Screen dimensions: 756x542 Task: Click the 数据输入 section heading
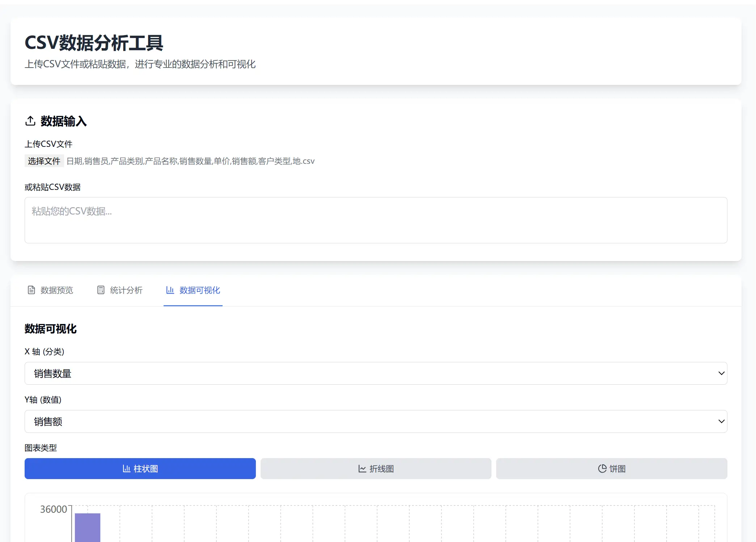64,121
